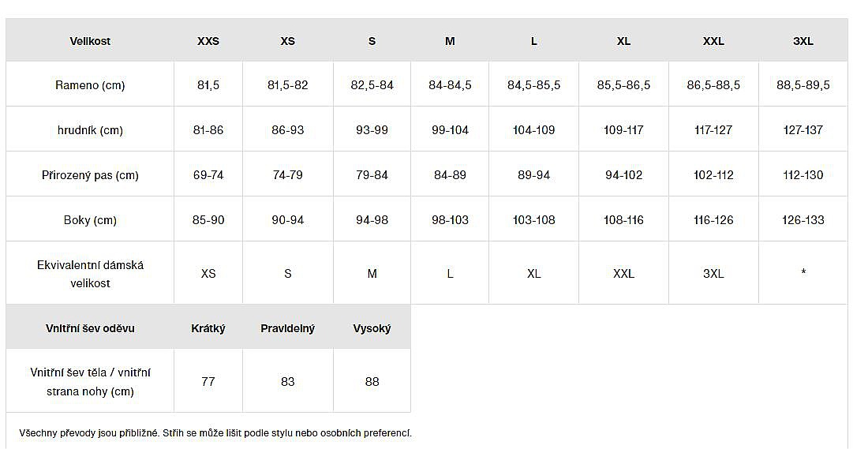
Task: Click the Pravidelný inseam header
Action: [x=287, y=328]
